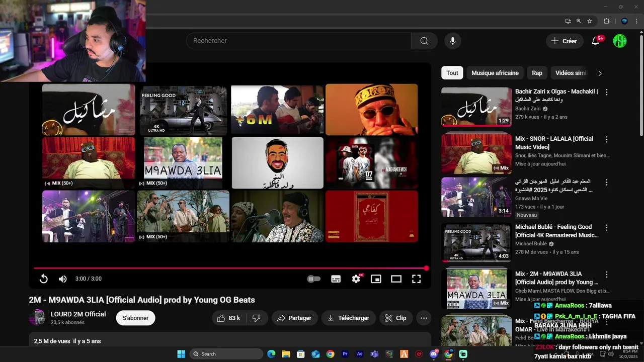Expand the video description box
This screenshot has height=362, width=644.
coord(230,339)
